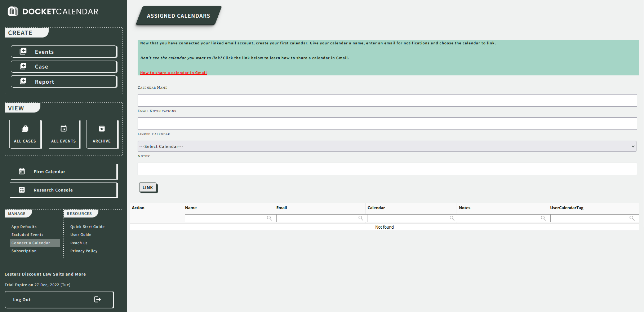Image resolution: width=644 pixels, height=312 pixels.
Task: Open Subscription under Manage
Action: click(x=24, y=251)
